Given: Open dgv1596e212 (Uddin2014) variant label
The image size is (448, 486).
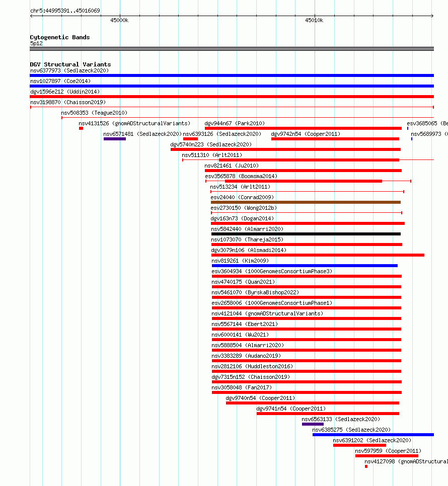Looking at the screenshot, I should point(65,92).
